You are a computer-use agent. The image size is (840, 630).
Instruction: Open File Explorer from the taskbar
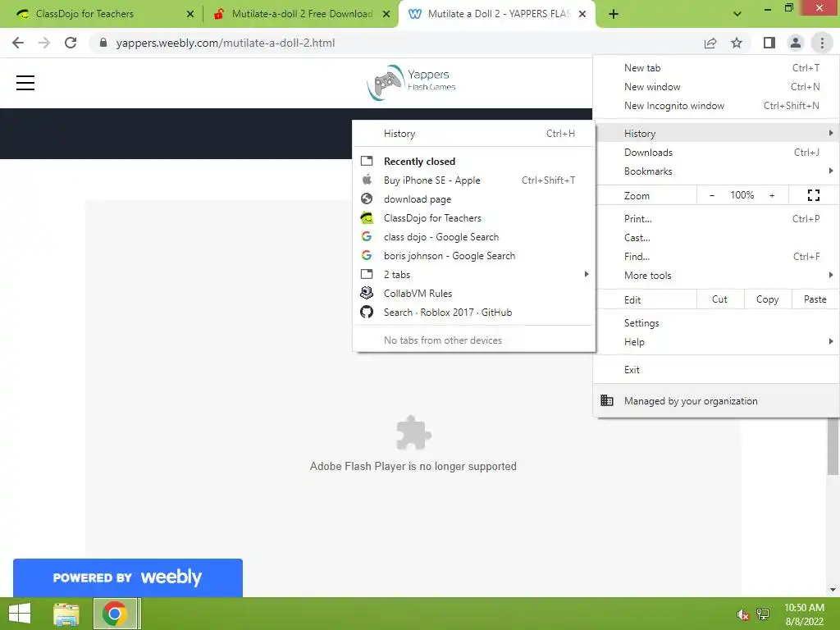point(66,614)
